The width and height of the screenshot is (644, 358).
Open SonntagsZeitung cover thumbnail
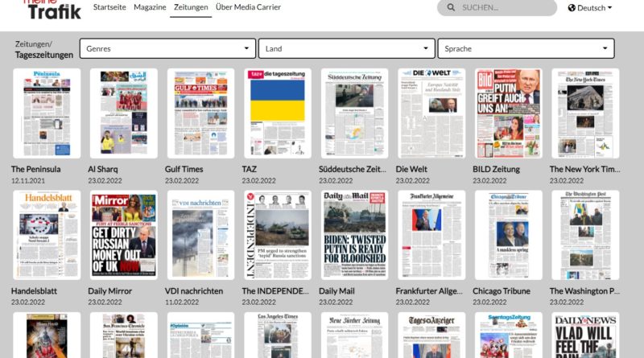[509, 335]
